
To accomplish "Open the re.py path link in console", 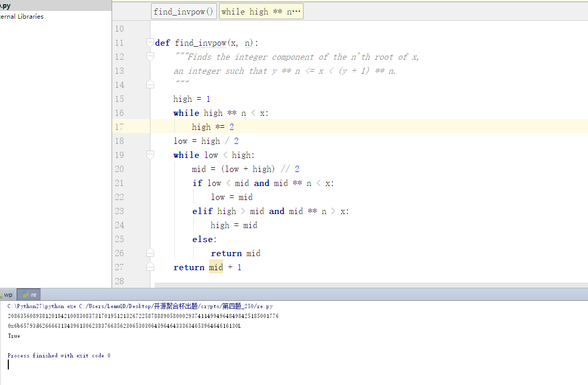I will point(176,307).
